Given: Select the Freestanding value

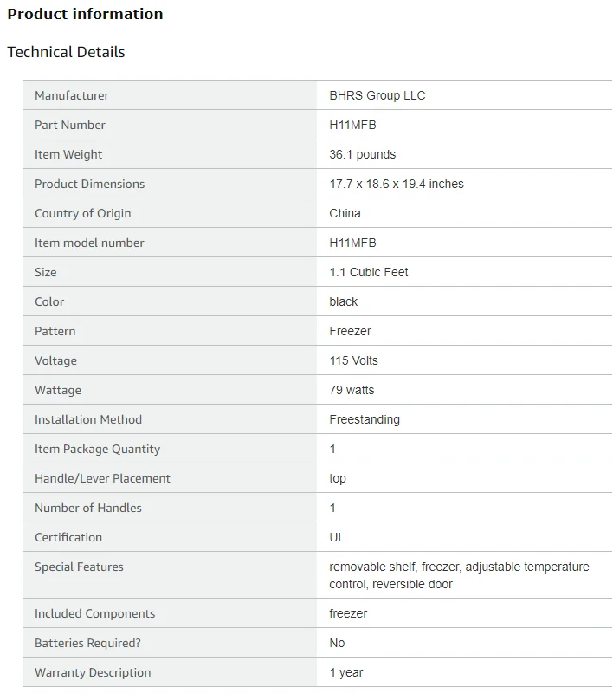Looking at the screenshot, I should coord(365,419).
